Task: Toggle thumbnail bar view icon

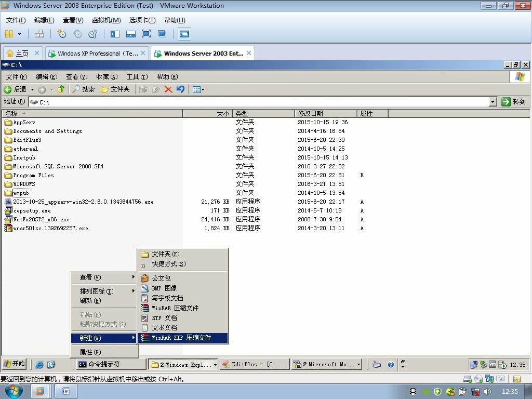Action: (131, 34)
